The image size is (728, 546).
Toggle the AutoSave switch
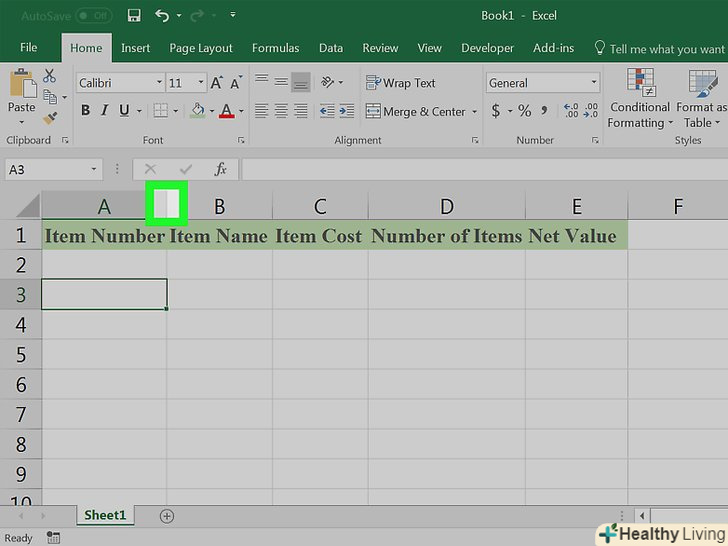click(x=93, y=16)
